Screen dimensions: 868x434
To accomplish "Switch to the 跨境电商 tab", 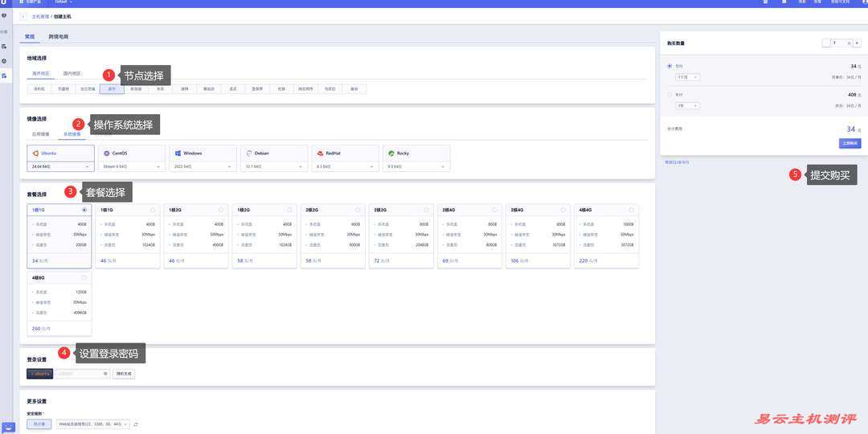I will pyautogui.click(x=58, y=37).
